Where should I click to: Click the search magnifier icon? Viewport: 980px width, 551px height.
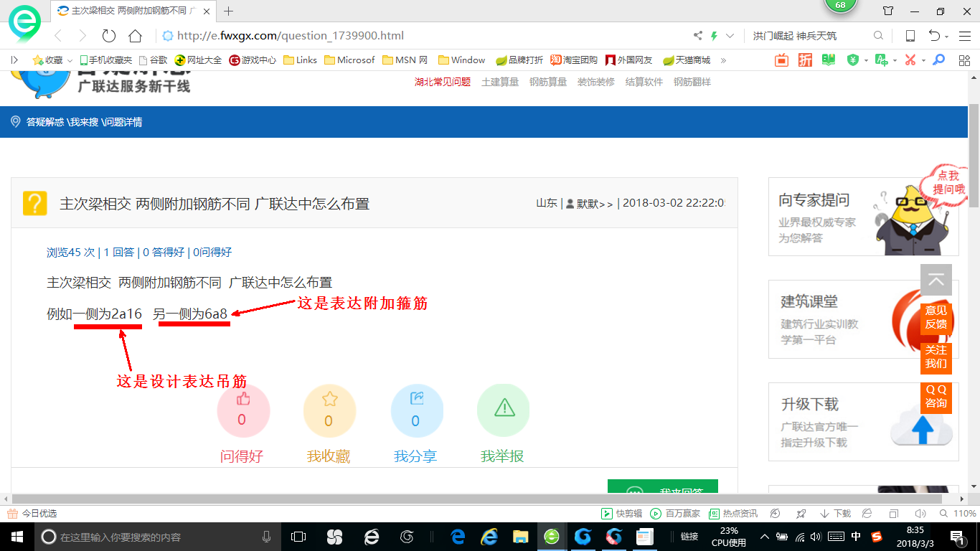(x=878, y=36)
